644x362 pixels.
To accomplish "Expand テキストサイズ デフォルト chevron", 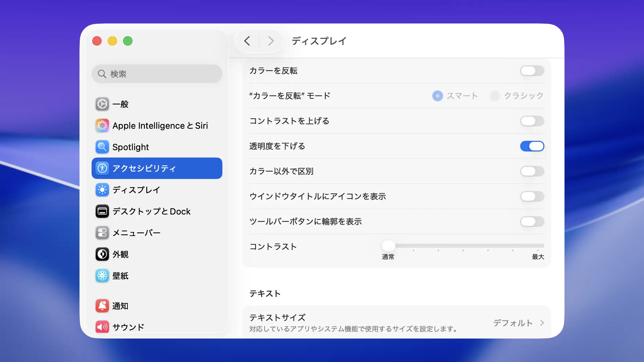I will (542, 323).
